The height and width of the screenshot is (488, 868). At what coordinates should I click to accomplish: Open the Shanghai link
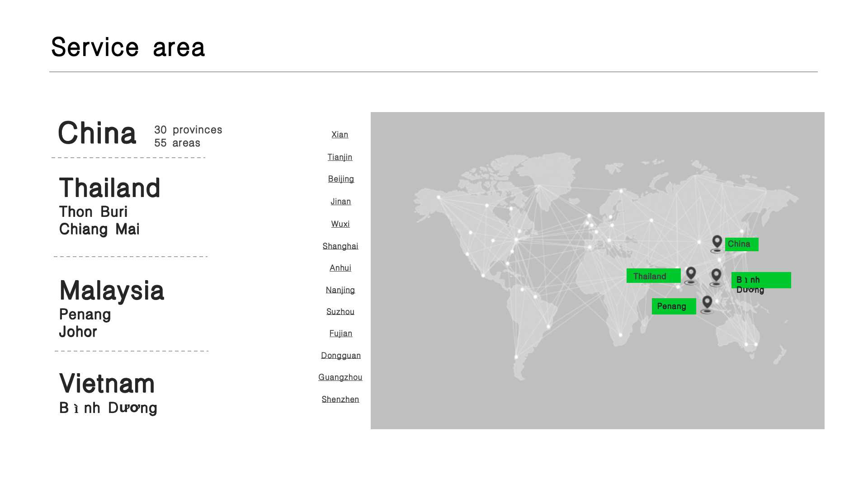pos(340,246)
